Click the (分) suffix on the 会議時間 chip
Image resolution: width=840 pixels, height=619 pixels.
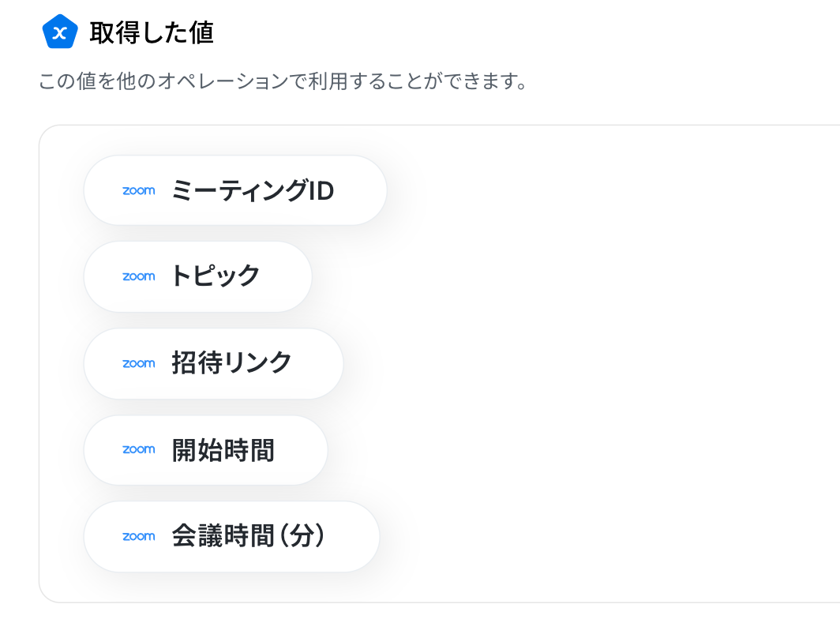point(302,536)
